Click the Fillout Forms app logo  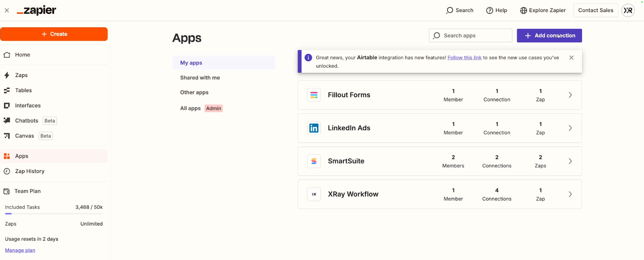[314, 95]
